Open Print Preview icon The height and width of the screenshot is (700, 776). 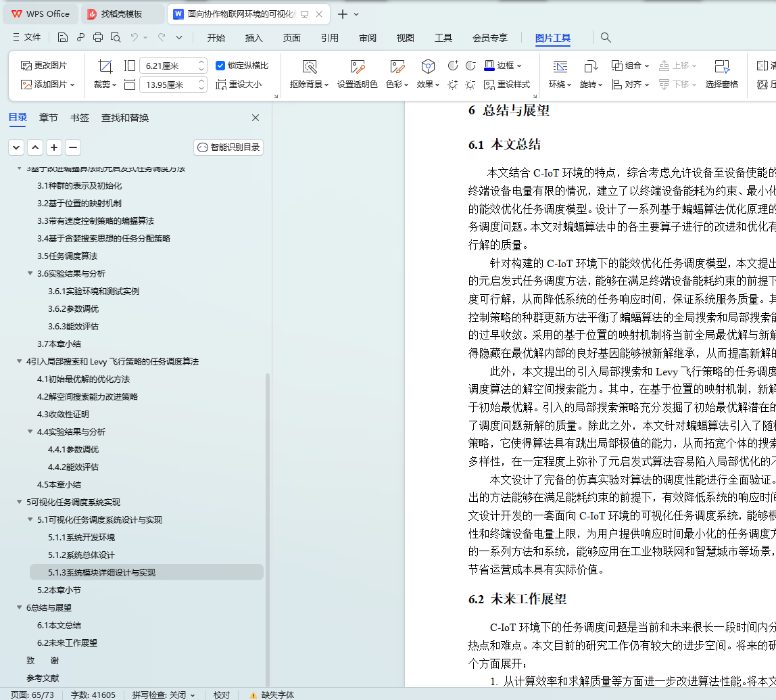[116, 38]
